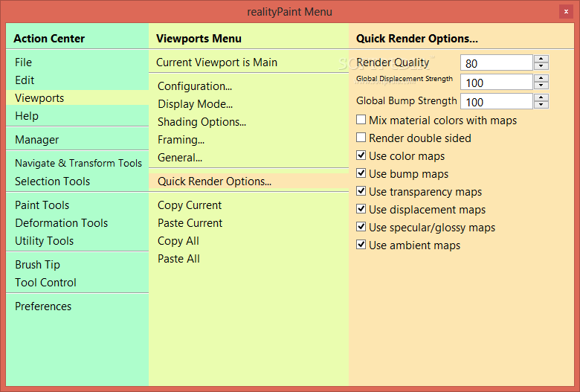Uncheck Use color maps
This screenshot has width=580, height=392.
coord(361,155)
